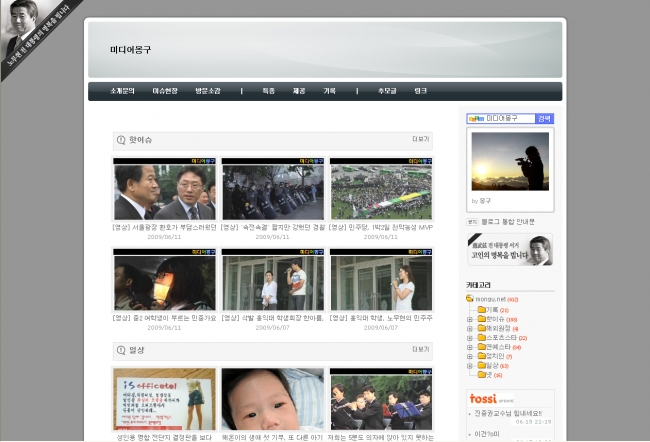
Task: Expand the 연예스타 category tree node
Action: [470, 347]
